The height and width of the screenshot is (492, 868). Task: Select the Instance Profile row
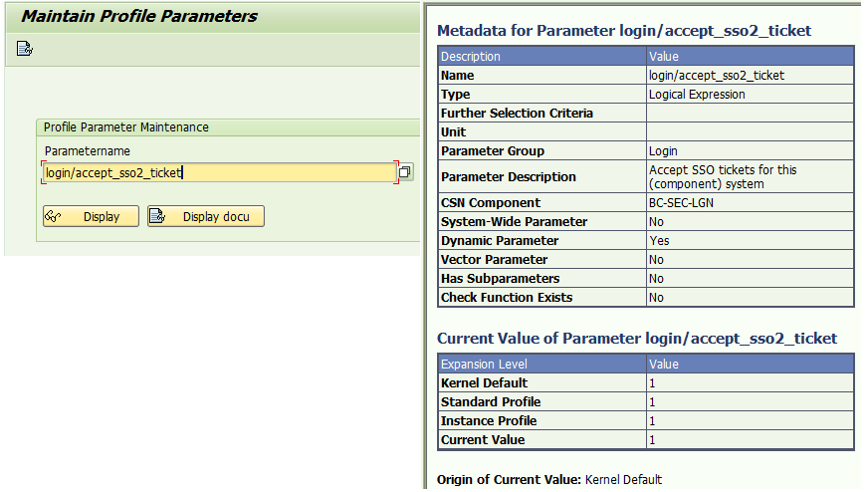(645, 420)
